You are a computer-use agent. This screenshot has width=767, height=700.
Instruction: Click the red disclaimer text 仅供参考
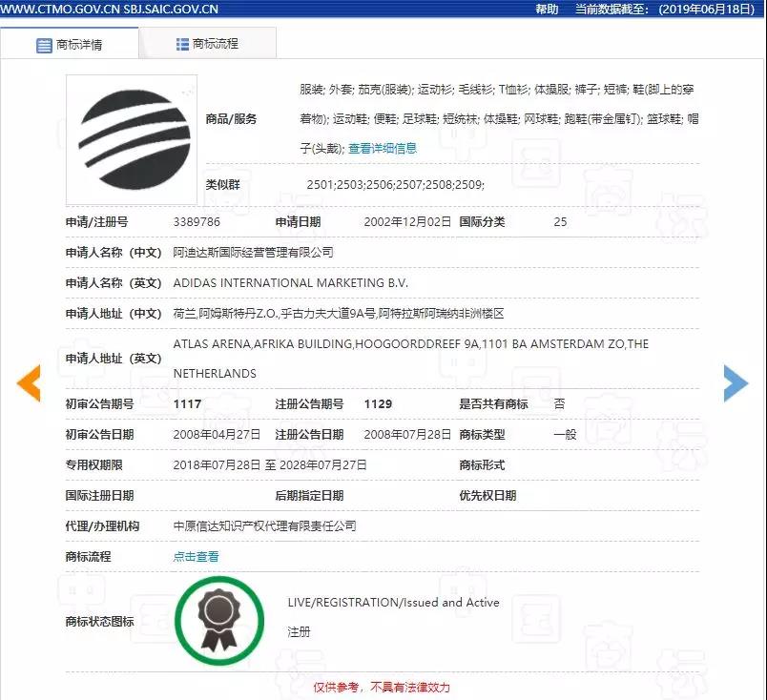click(x=334, y=686)
